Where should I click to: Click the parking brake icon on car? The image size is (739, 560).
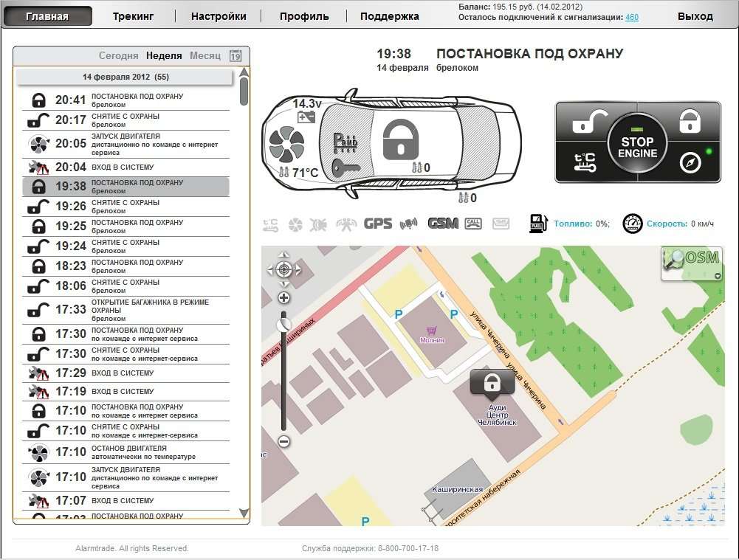coord(346,142)
